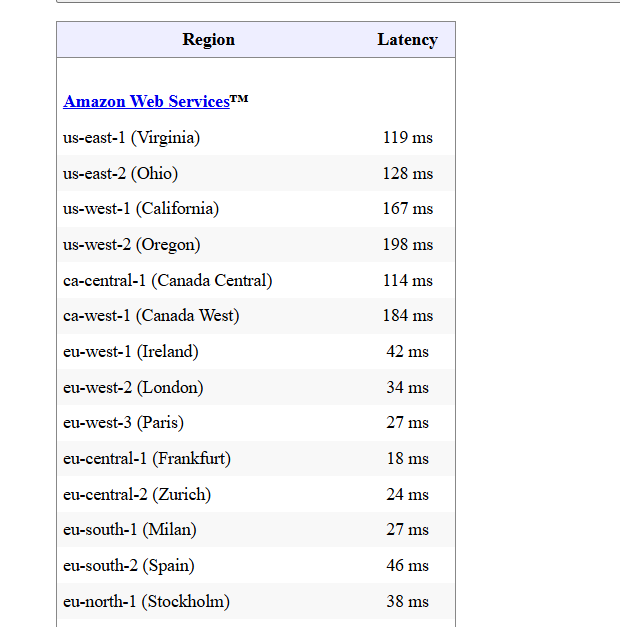Viewport: 620px width, 627px height.
Task: Select the ca-central-1 (Canada Central) label
Action: [168, 281]
